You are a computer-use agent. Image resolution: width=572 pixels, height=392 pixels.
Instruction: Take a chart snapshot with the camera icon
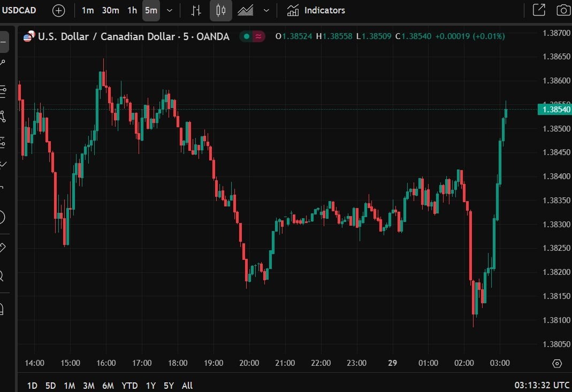[x=563, y=10]
